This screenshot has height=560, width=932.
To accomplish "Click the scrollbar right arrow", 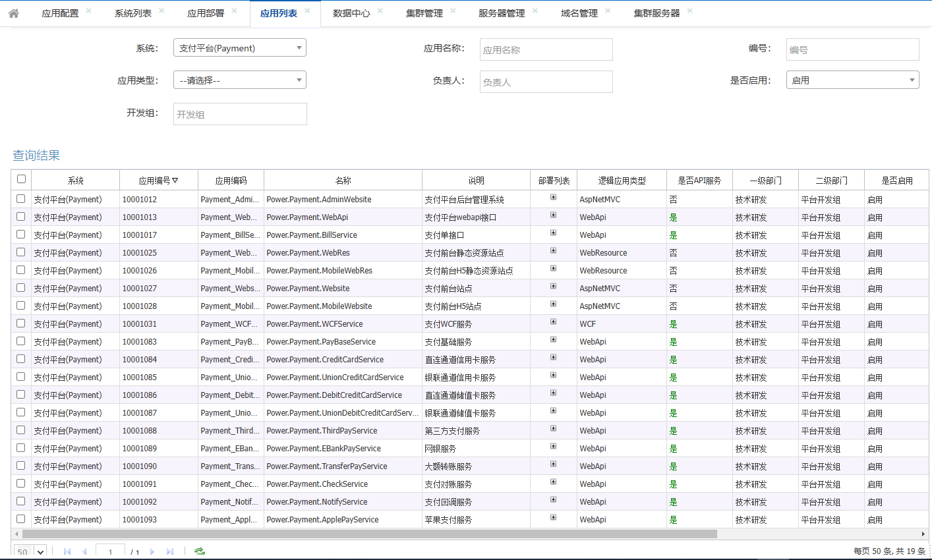I will click(923, 534).
